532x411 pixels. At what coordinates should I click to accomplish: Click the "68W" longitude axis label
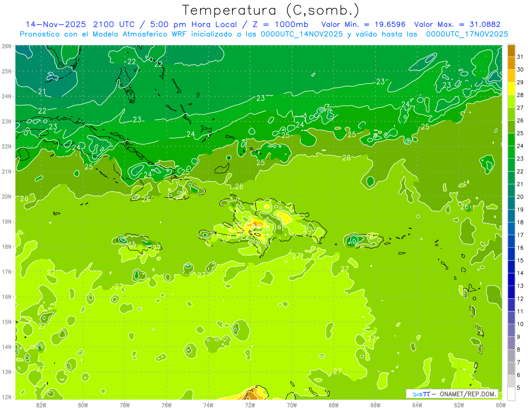[x=334, y=405]
